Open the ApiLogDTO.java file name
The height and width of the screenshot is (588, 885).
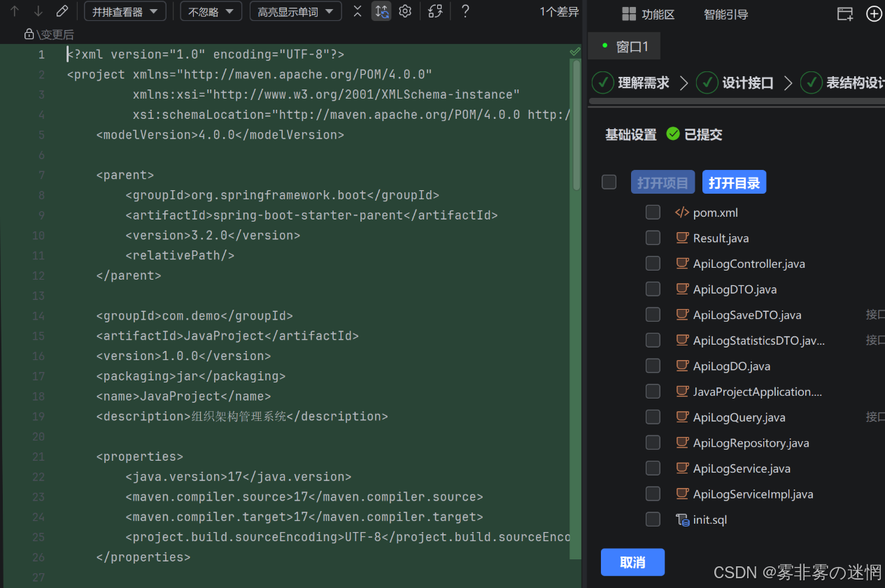tap(735, 289)
